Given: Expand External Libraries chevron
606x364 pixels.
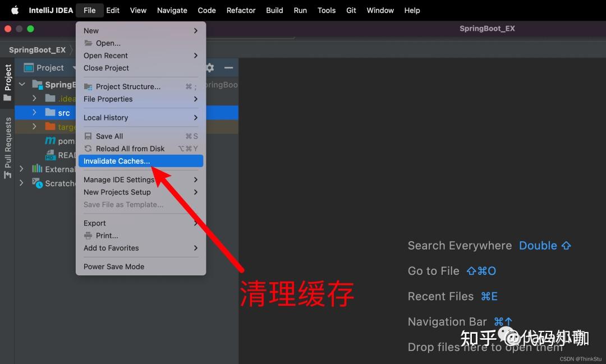Looking at the screenshot, I should (22, 169).
